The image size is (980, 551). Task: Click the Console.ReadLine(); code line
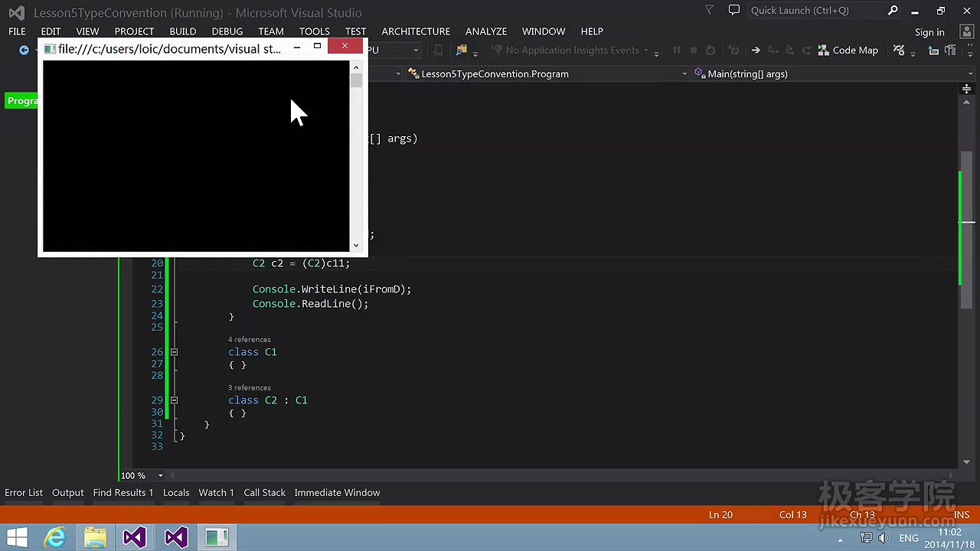coord(311,304)
